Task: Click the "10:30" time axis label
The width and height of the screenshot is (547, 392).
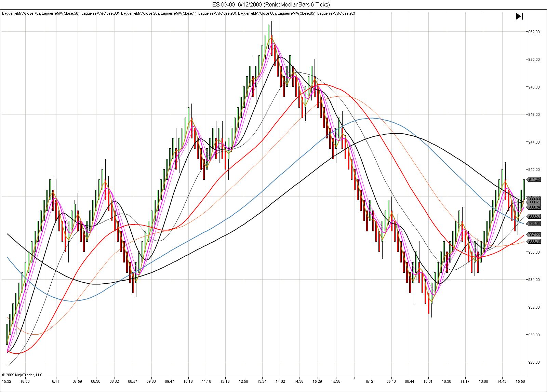Action: tap(446, 381)
